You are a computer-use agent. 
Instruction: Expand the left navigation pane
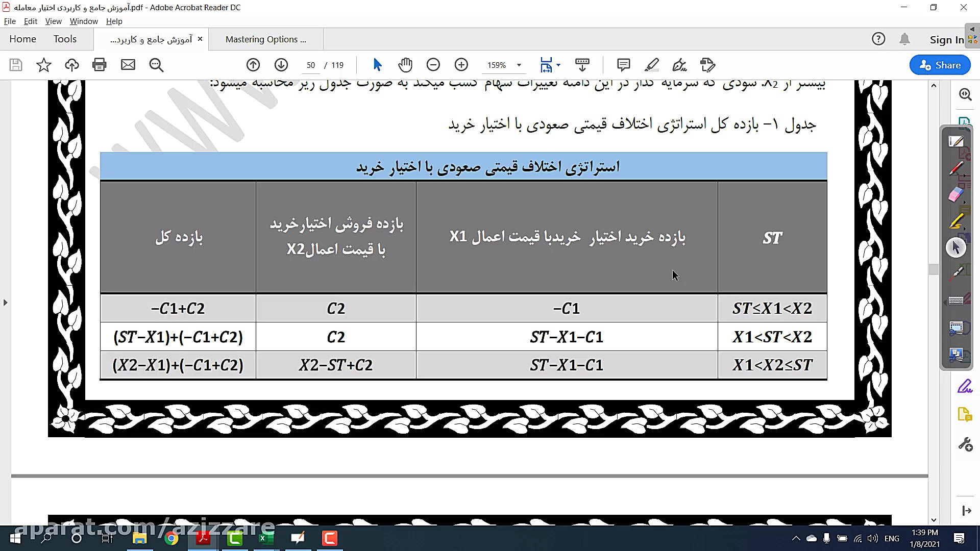pyautogui.click(x=5, y=303)
